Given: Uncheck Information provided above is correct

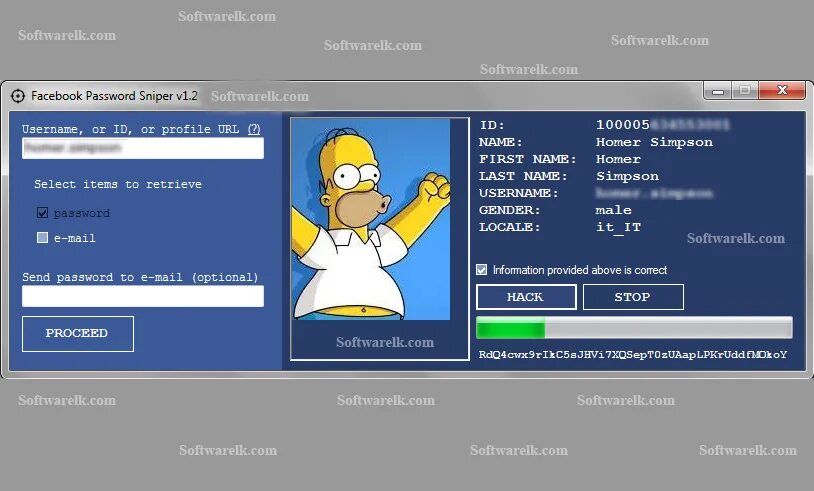Looking at the screenshot, I should [x=482, y=270].
